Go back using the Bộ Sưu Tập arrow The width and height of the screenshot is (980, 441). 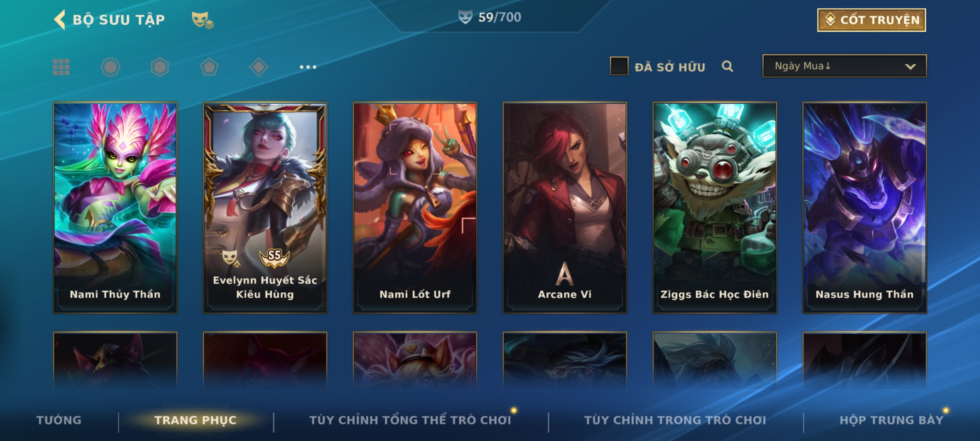(60, 20)
